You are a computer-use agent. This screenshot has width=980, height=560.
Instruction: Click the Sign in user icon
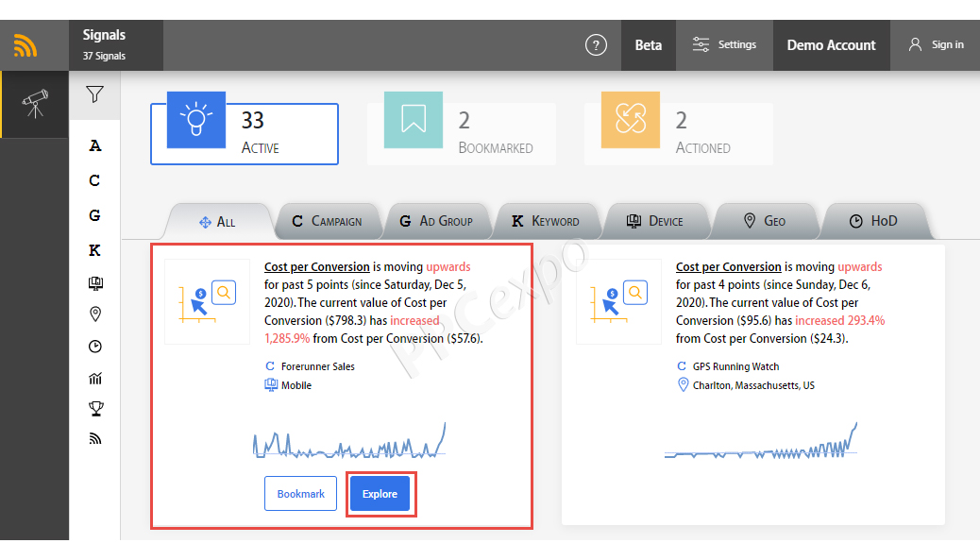[x=915, y=45]
